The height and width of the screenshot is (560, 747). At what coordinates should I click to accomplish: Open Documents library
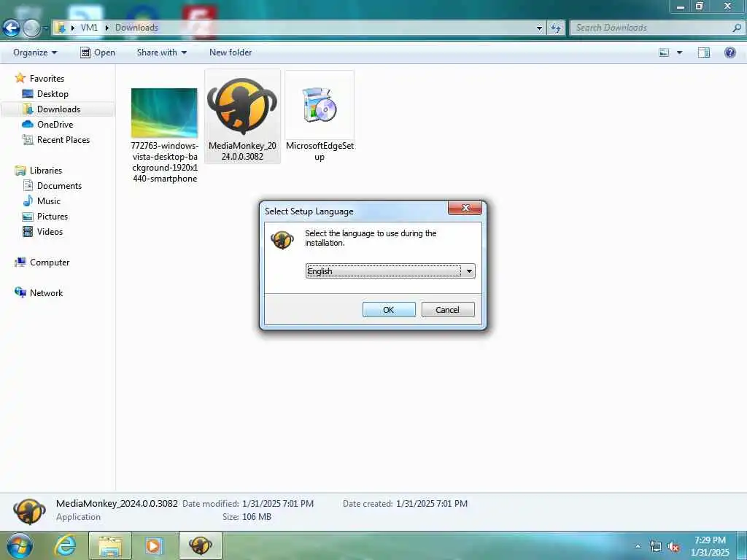[x=60, y=186]
